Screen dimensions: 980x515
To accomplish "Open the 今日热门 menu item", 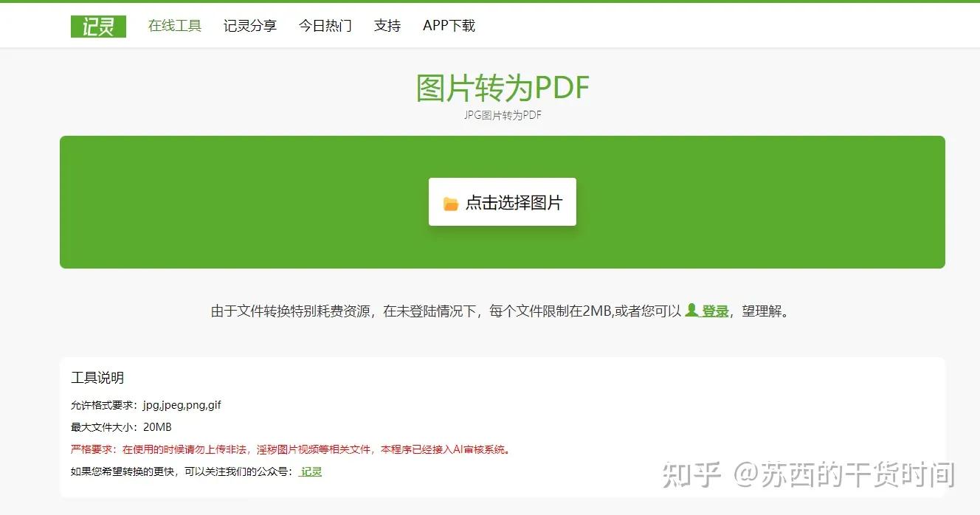I will (x=325, y=26).
